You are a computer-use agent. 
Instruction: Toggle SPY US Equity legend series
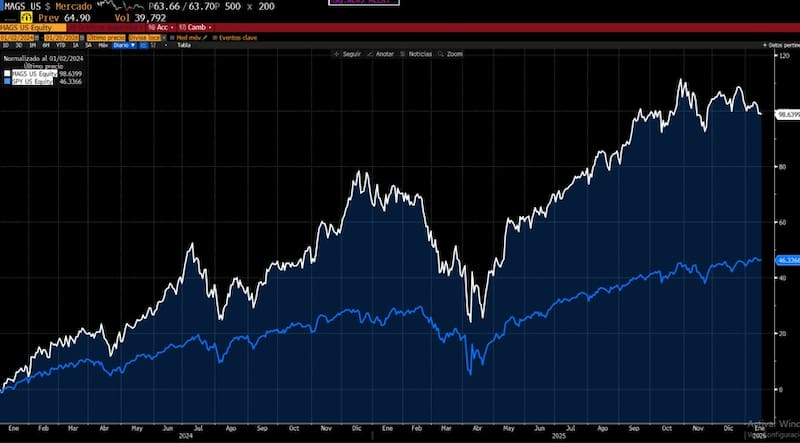30,80
